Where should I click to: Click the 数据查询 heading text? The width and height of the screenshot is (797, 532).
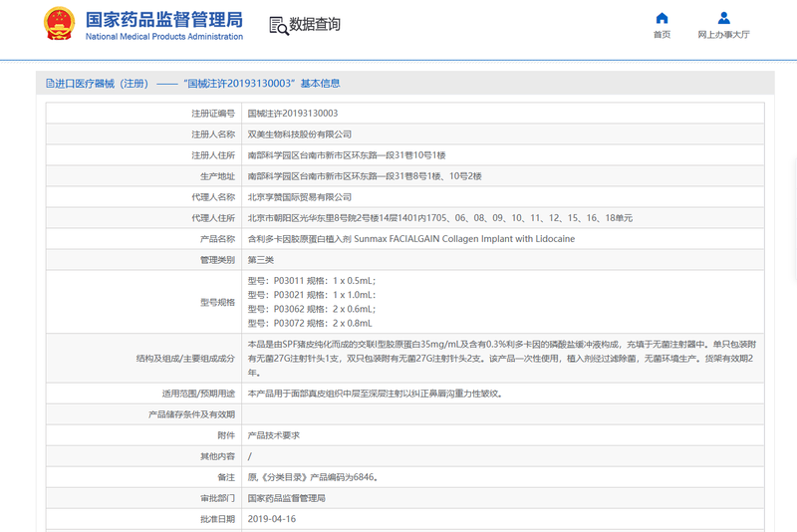point(314,25)
